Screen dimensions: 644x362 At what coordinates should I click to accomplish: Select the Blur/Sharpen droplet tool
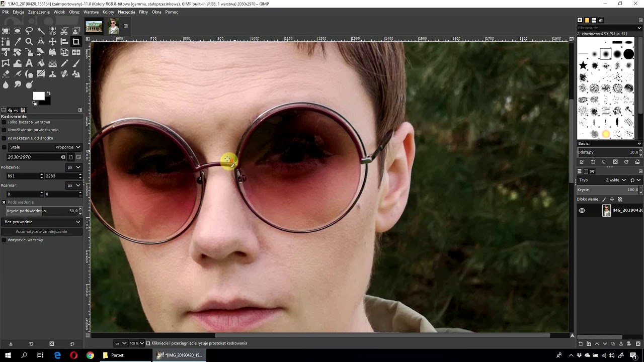(x=6, y=85)
